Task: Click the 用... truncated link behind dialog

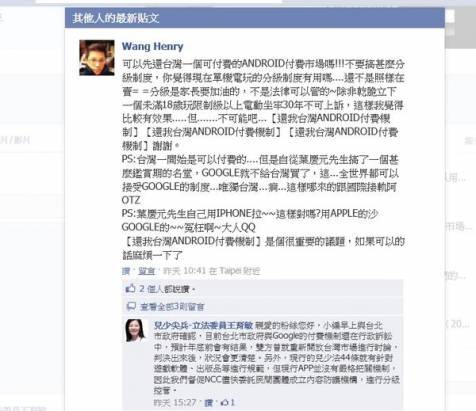Action: click(x=455, y=178)
